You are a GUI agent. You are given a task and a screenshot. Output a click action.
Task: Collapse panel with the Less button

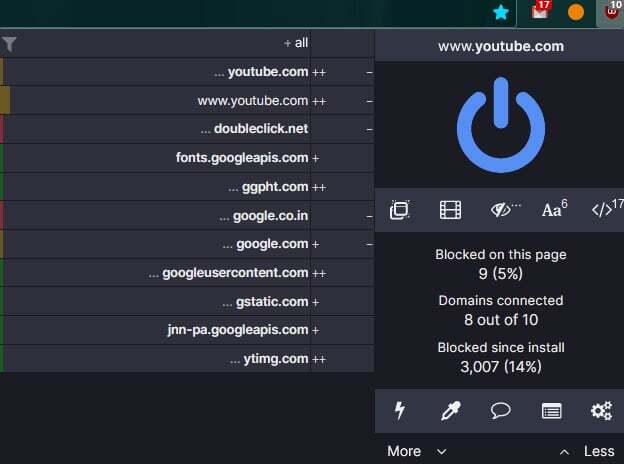pyautogui.click(x=587, y=451)
